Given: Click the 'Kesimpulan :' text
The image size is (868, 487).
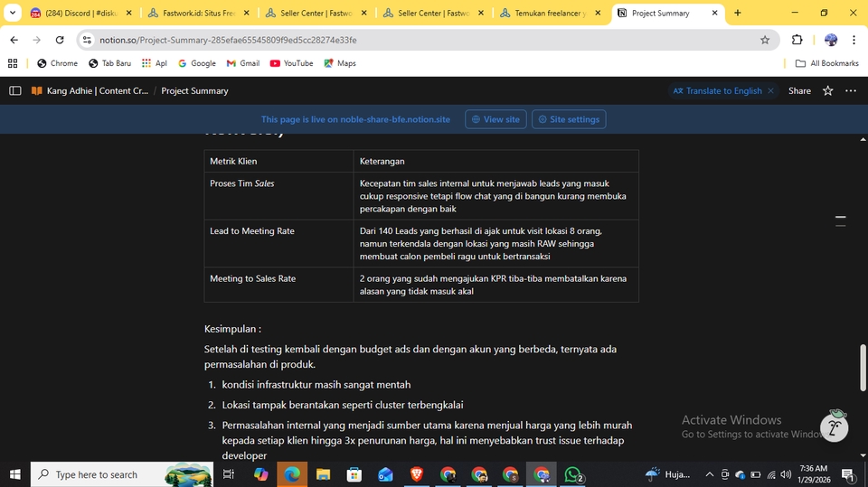Looking at the screenshot, I should [x=232, y=329].
